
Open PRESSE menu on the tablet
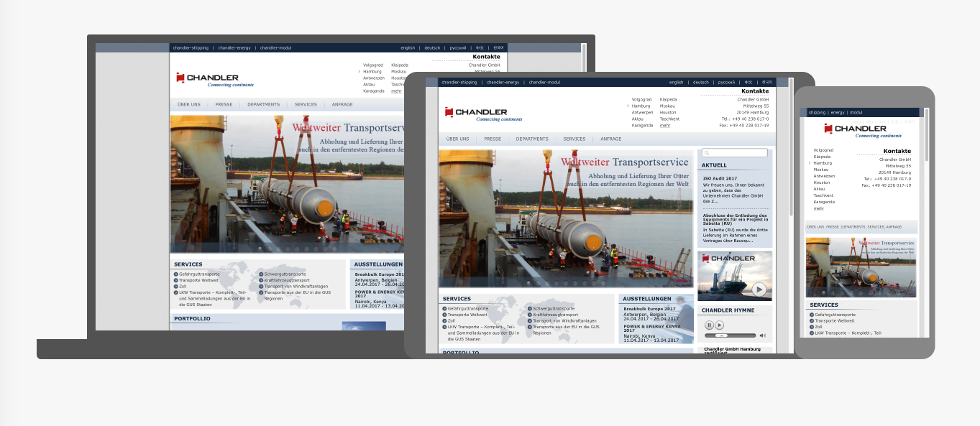[x=493, y=139]
